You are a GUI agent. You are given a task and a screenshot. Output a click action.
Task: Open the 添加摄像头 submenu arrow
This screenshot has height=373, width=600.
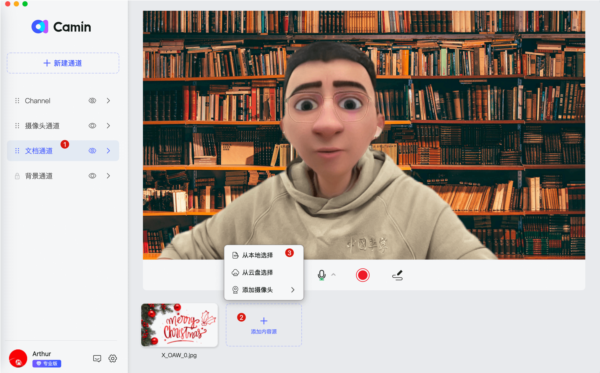click(x=293, y=290)
